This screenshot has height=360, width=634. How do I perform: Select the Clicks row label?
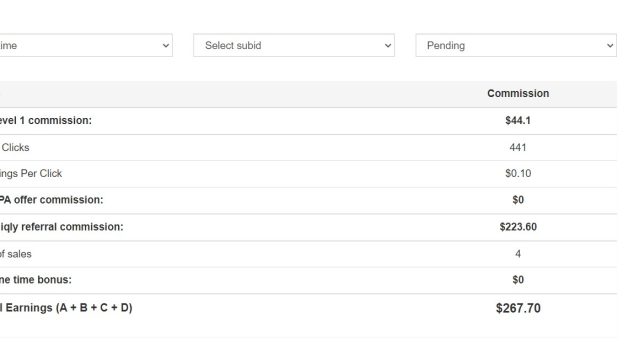pyautogui.click(x=15, y=148)
